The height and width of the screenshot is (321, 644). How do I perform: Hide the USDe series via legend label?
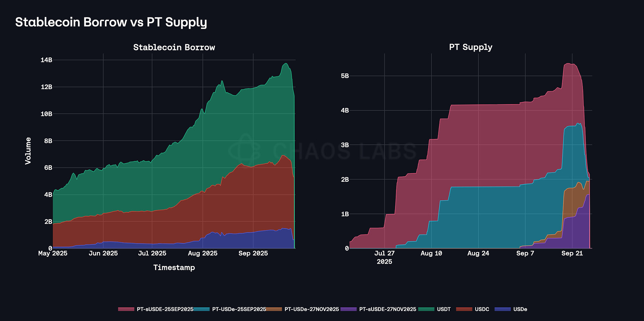[520, 309]
